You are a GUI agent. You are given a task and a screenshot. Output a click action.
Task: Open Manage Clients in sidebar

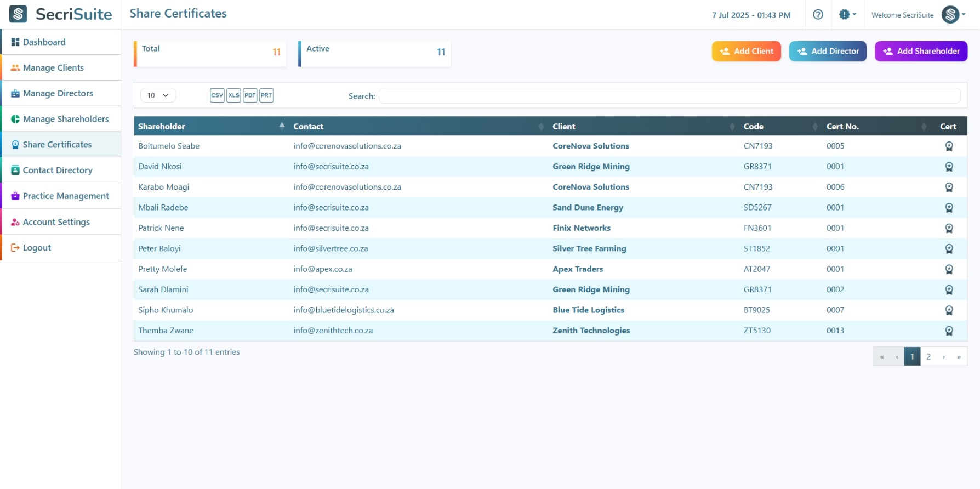click(x=61, y=68)
